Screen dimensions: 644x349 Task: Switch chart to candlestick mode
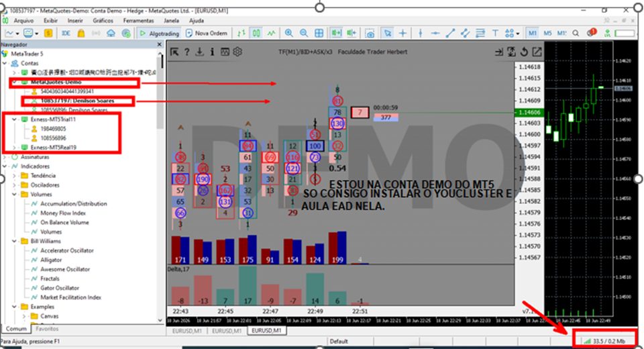(x=256, y=34)
